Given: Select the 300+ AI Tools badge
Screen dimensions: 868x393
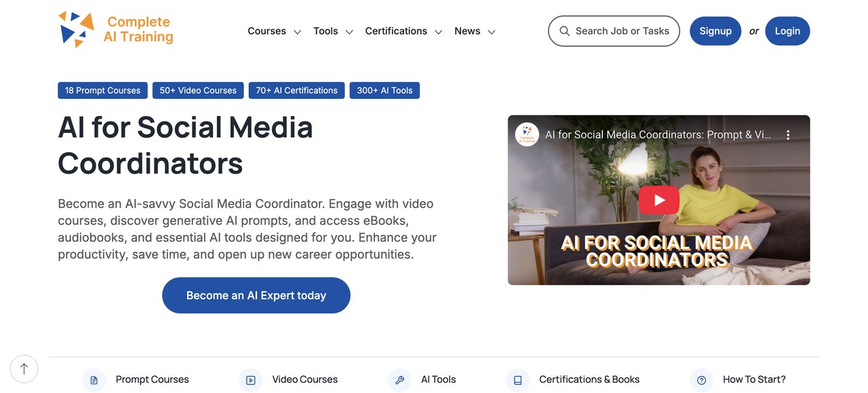Looking at the screenshot, I should pos(384,90).
